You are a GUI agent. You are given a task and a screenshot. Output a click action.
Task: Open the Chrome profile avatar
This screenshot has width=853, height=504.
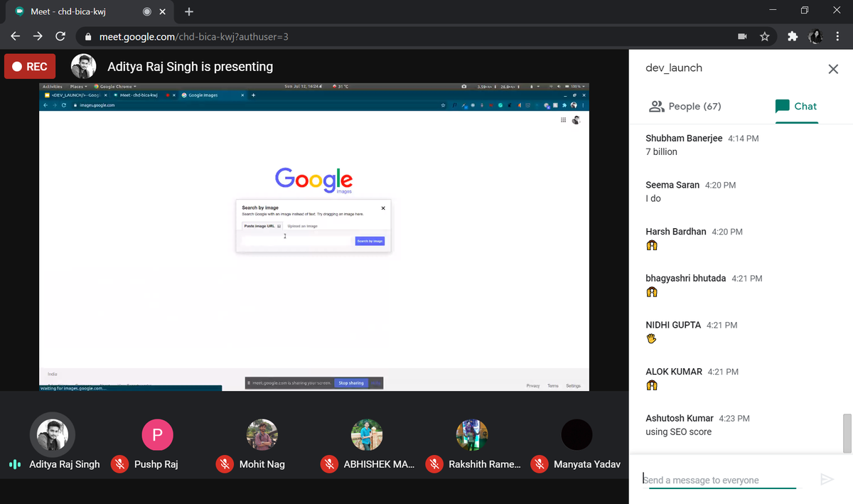815,36
